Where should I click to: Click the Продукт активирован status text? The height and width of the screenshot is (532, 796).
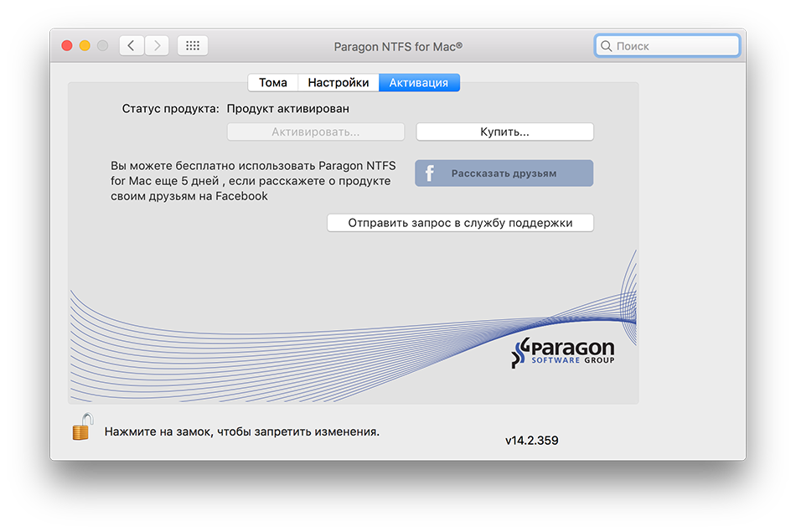[x=288, y=109]
